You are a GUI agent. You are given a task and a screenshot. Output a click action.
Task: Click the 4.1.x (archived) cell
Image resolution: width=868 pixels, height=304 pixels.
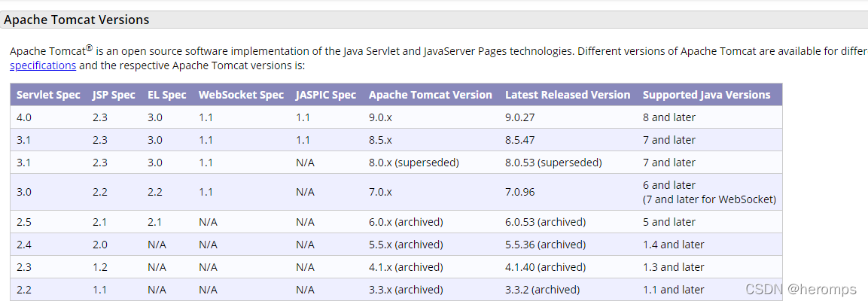coord(406,267)
